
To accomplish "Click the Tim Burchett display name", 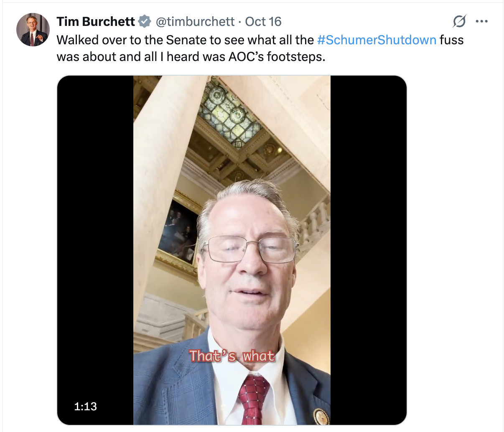I will (96, 21).
